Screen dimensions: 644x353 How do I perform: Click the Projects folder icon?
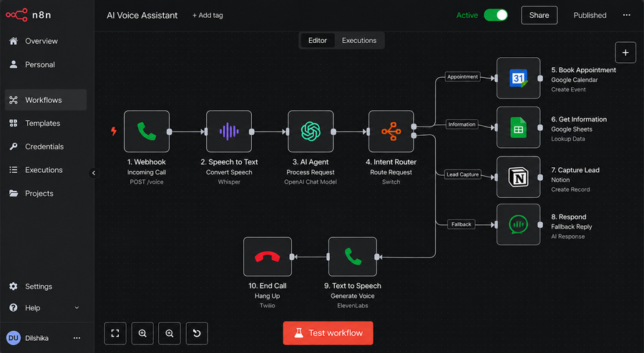pyautogui.click(x=14, y=193)
